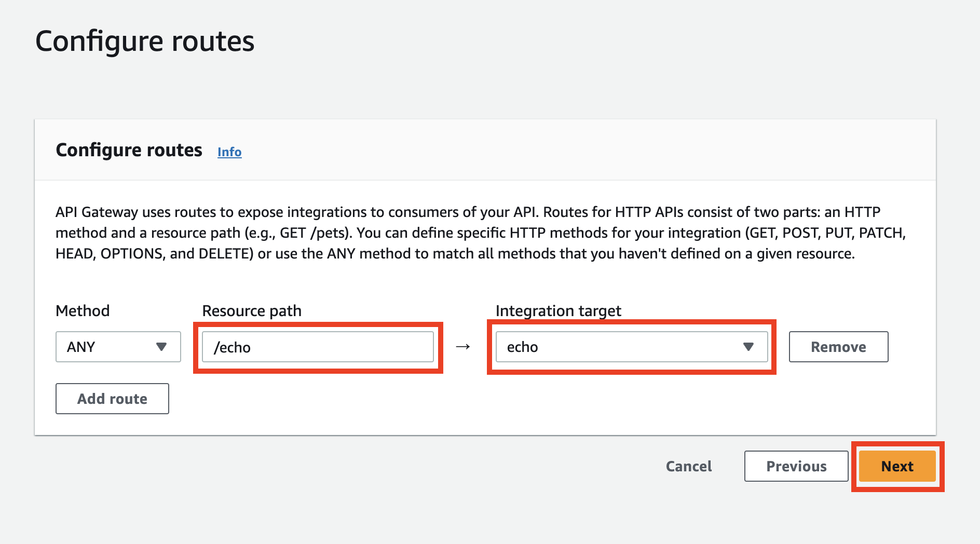Proceed with the orange Next button
This screenshot has width=980, height=544.
(897, 466)
